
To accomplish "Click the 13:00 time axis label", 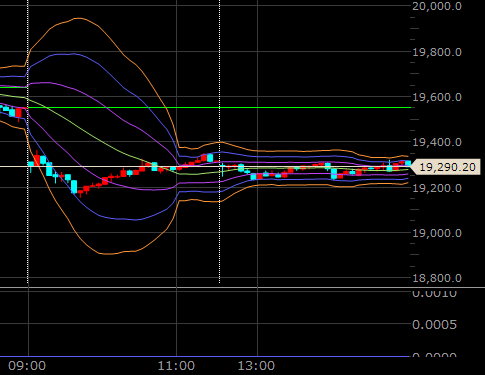I will [256, 366].
